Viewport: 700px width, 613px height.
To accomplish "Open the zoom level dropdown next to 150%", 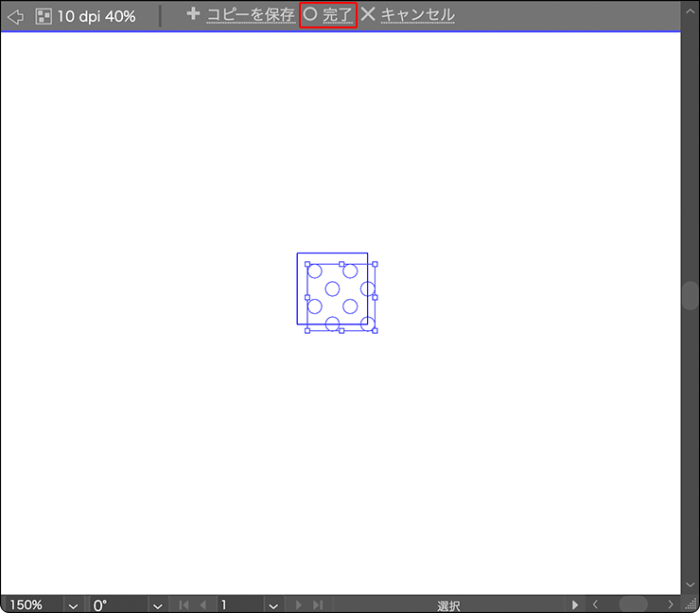I will (x=74, y=604).
